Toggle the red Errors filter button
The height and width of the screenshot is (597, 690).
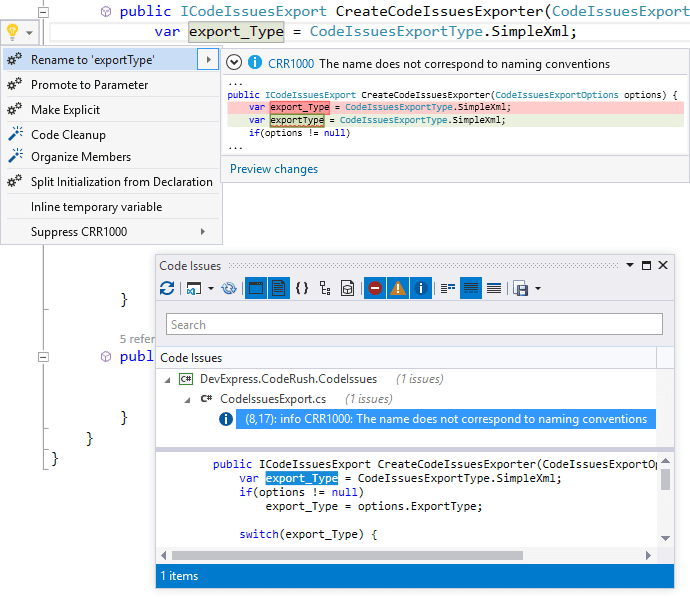[x=374, y=289]
